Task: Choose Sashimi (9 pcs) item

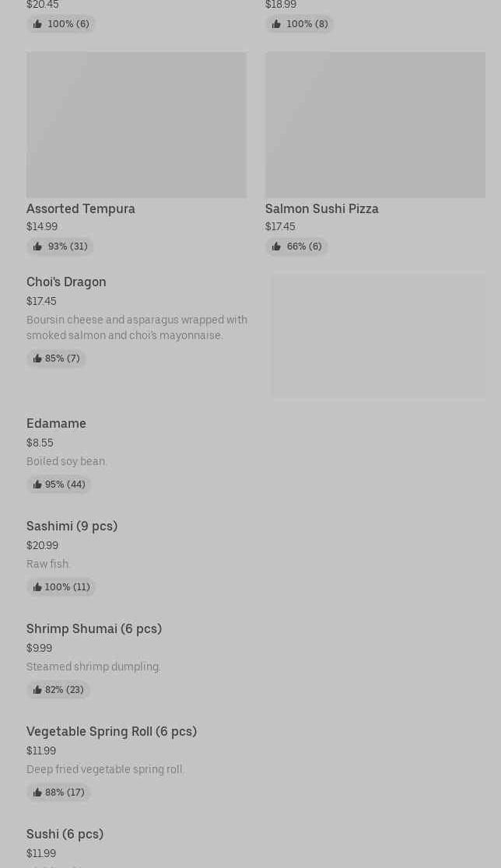Action: coord(72,526)
